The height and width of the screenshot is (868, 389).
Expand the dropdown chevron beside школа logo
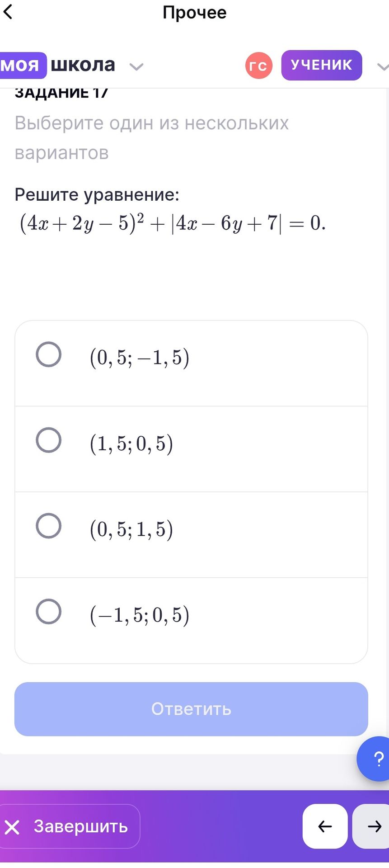[x=136, y=67]
